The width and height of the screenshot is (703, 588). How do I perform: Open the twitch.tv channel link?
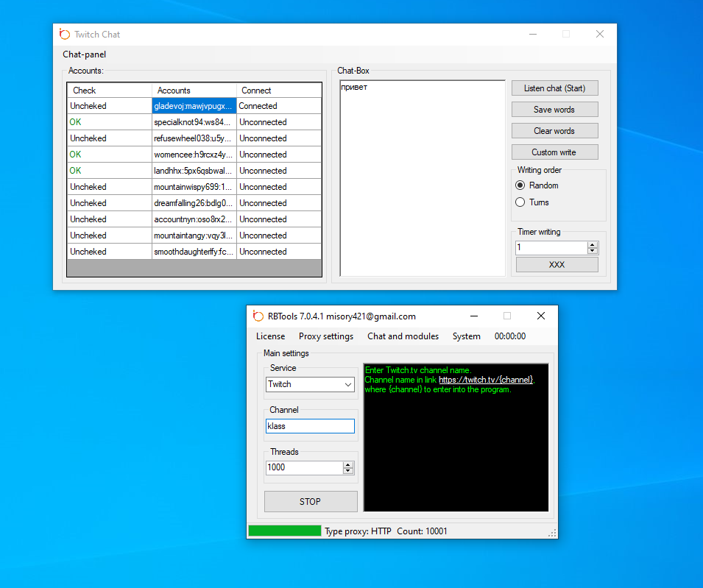[486, 380]
